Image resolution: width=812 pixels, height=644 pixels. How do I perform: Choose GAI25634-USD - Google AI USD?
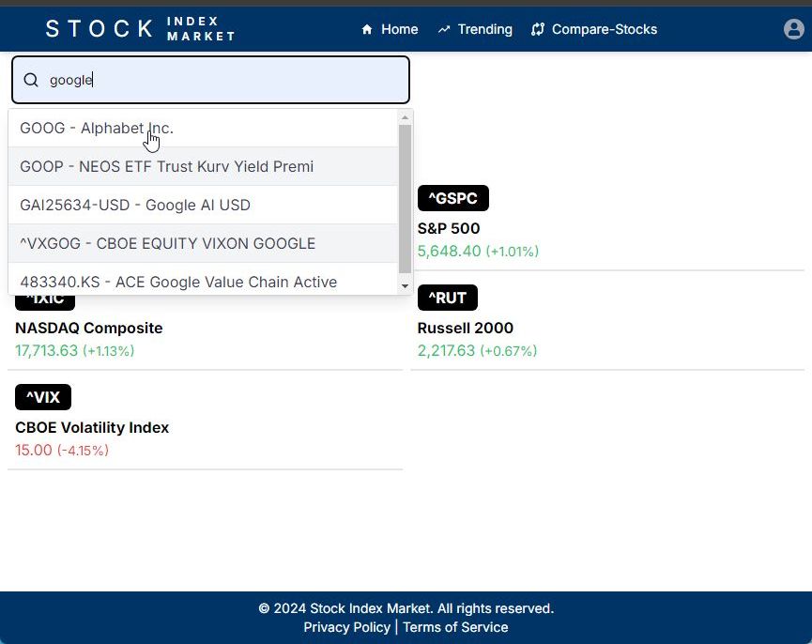(203, 205)
